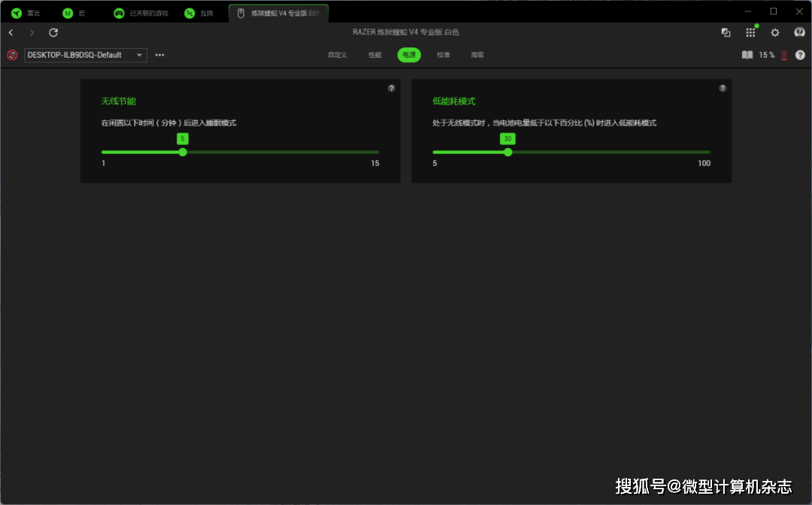This screenshot has height=505, width=812.
Task: Open the 已关联的游戏 connected games module
Action: tap(137, 12)
